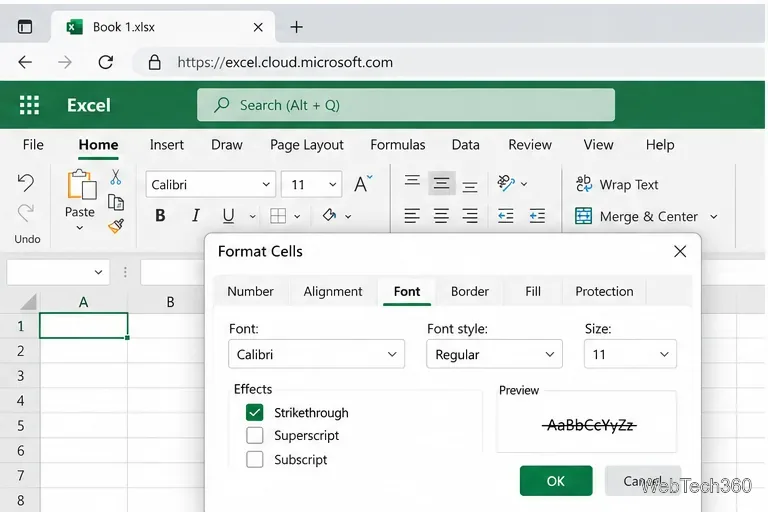Switch to the Formulas tab
The width and height of the screenshot is (768, 512).
[x=398, y=145]
